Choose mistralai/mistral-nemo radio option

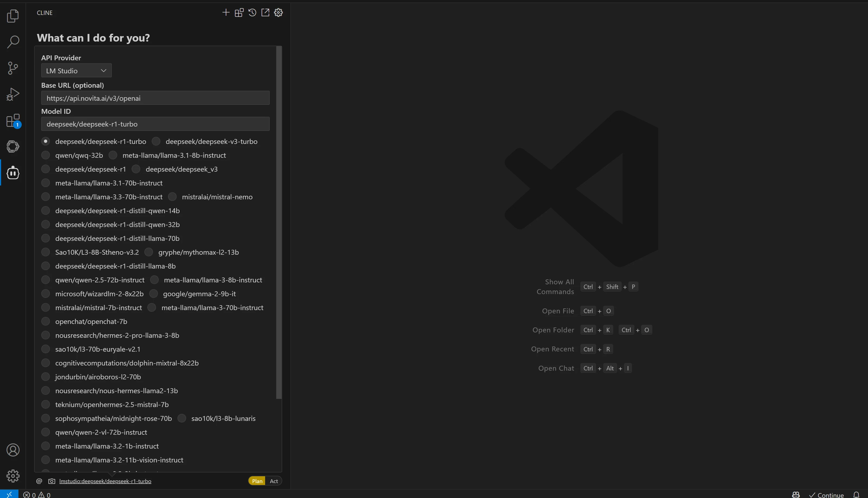point(172,197)
